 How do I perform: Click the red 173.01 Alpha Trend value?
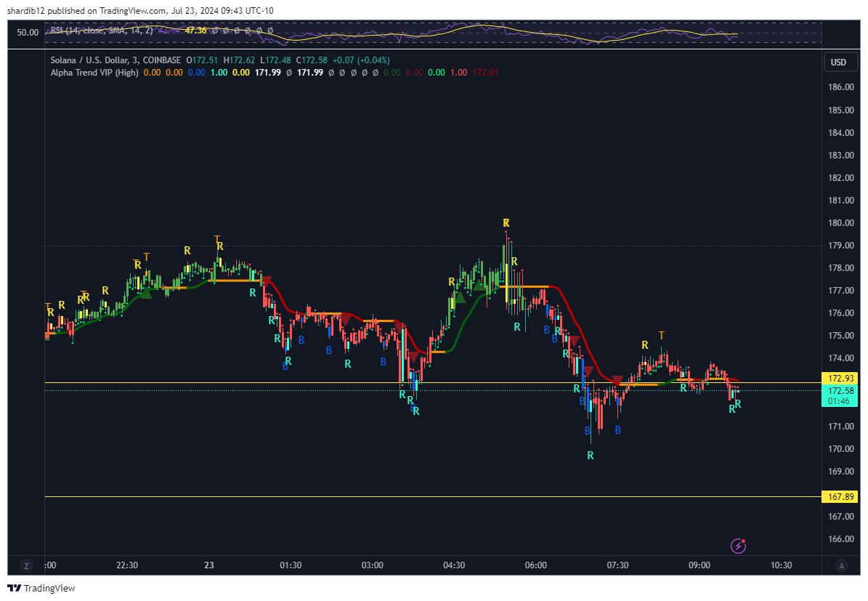click(x=485, y=73)
